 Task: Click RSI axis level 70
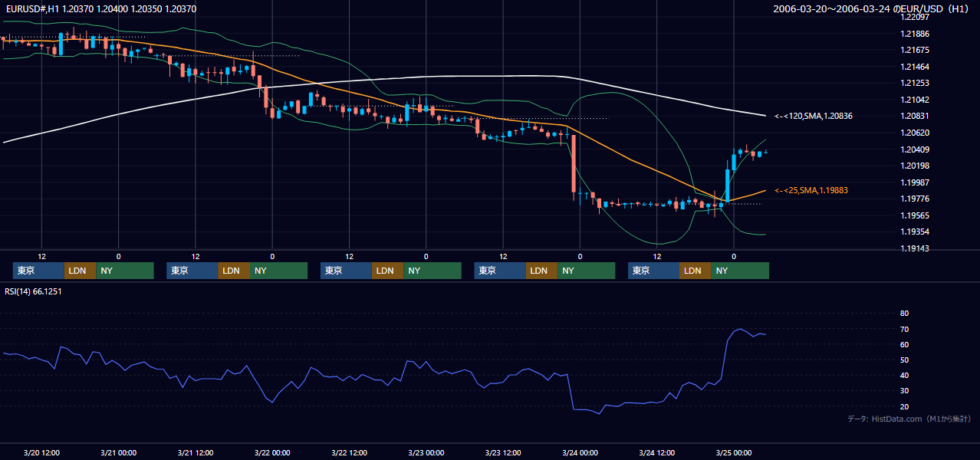coord(904,329)
